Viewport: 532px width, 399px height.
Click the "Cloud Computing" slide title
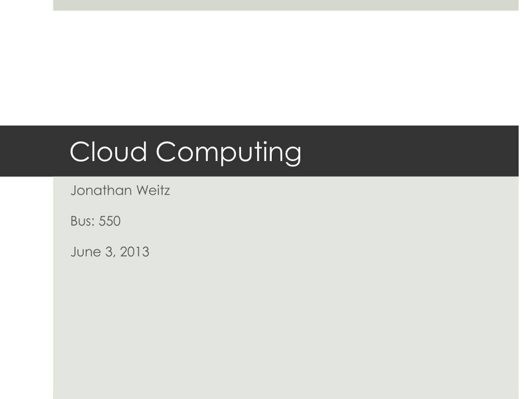point(185,152)
